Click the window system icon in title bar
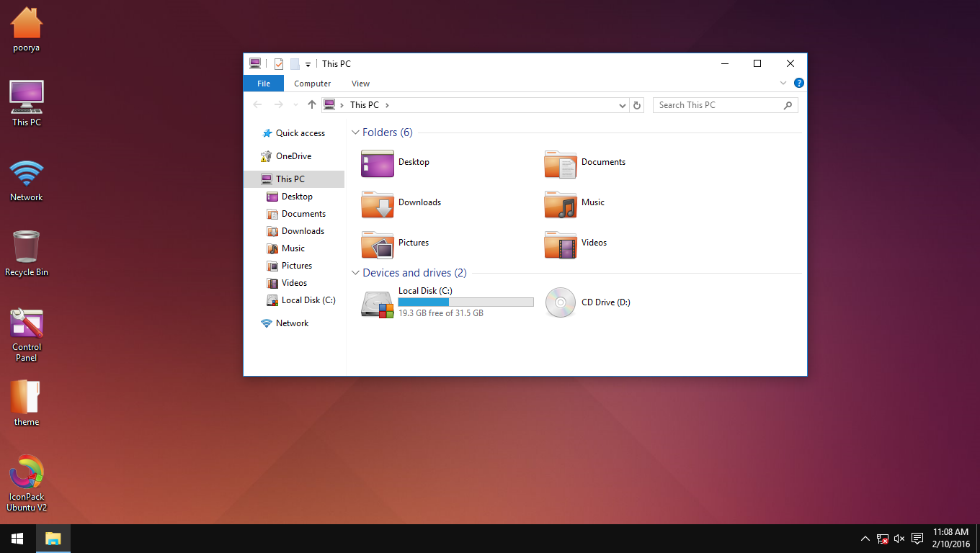 click(x=254, y=64)
